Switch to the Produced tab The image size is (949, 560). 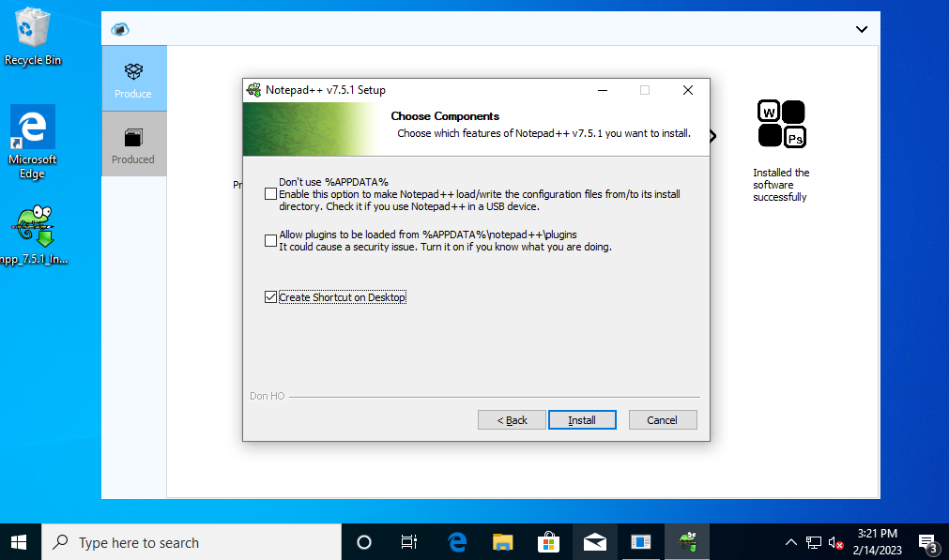point(133,144)
